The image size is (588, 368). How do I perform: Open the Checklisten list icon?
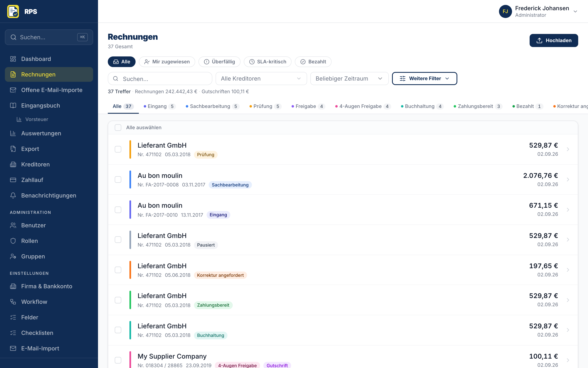[13, 333]
